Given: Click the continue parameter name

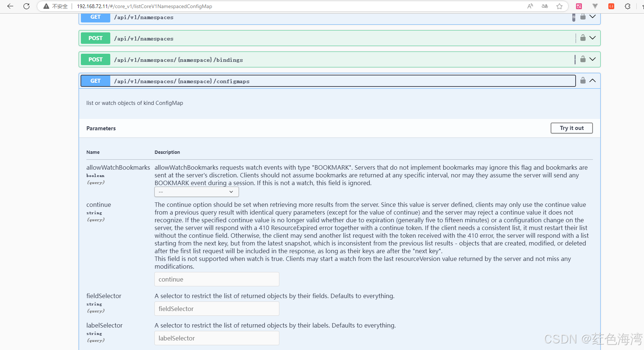Looking at the screenshot, I should [99, 205].
